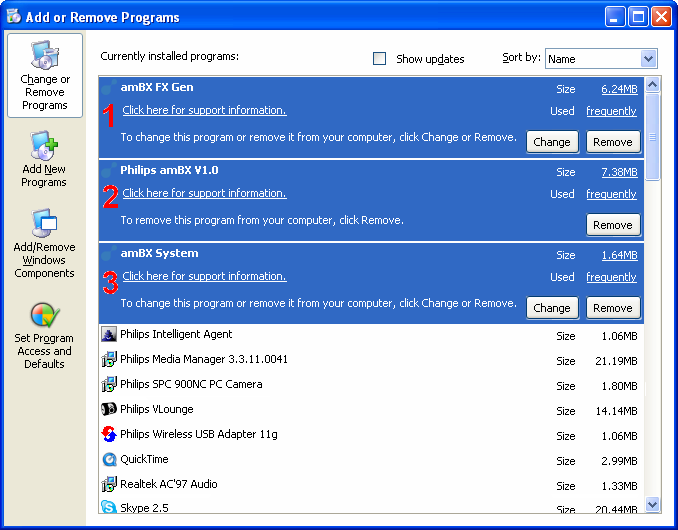Select the Skype 2.5 entry text
678x530 pixels.
coord(144,508)
